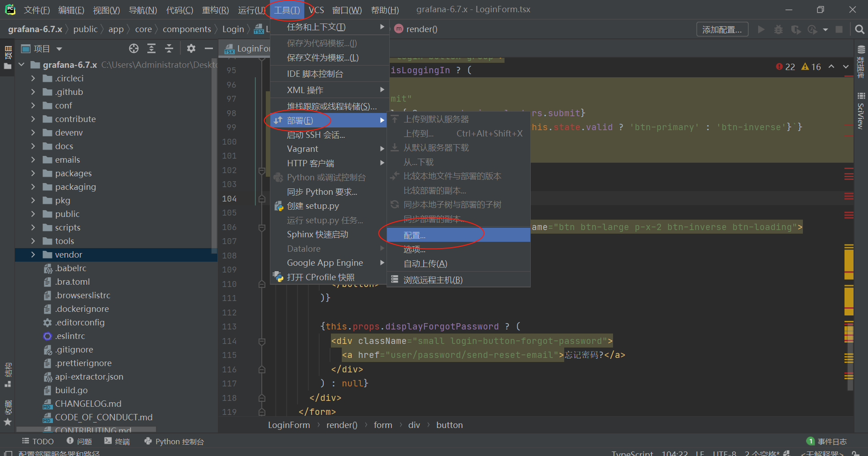868x456 pixels.
Task: Click PyCharm logo icon in title bar
Action: pyautogui.click(x=10, y=9)
